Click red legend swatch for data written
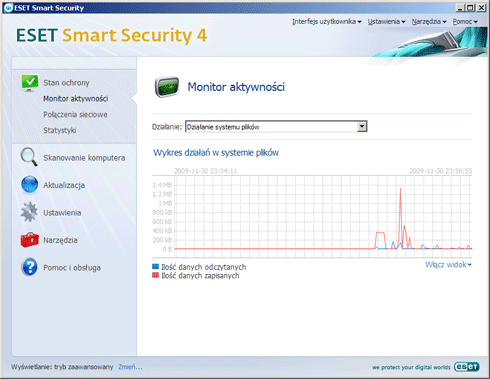Image resolution: width=490 pixels, height=379 pixels. pos(155,275)
